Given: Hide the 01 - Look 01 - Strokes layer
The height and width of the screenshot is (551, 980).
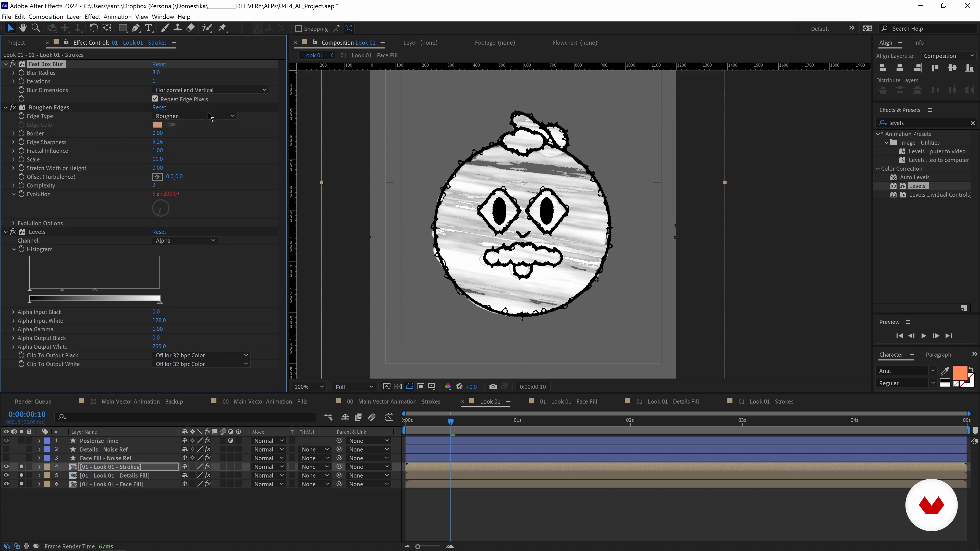Looking at the screenshot, I should pyautogui.click(x=6, y=467).
